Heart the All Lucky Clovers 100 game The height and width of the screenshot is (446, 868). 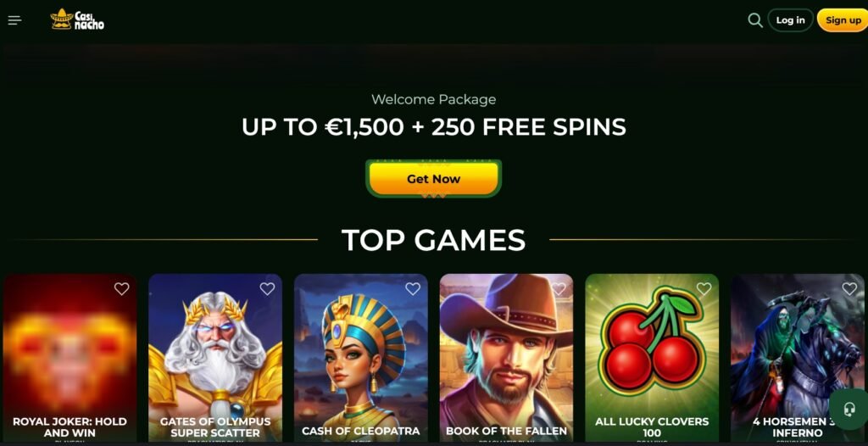point(704,288)
